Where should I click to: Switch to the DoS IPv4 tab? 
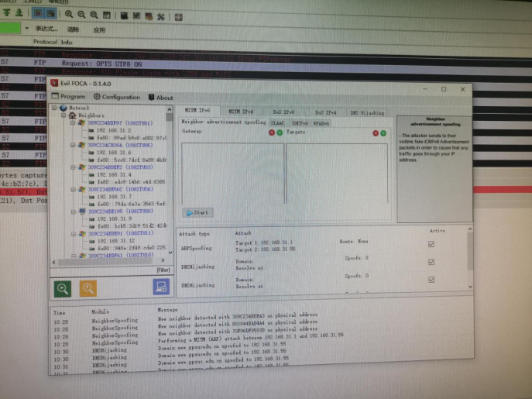pyautogui.click(x=325, y=112)
